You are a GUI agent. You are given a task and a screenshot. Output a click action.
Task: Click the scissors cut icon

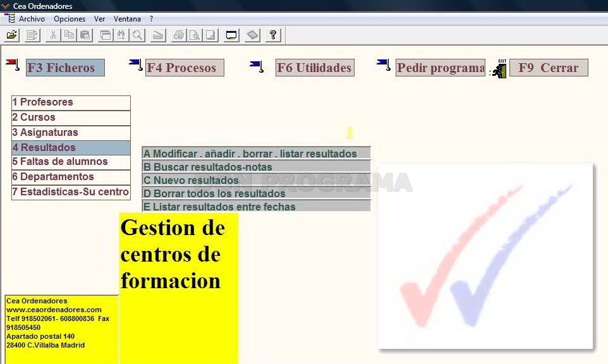tap(53, 35)
